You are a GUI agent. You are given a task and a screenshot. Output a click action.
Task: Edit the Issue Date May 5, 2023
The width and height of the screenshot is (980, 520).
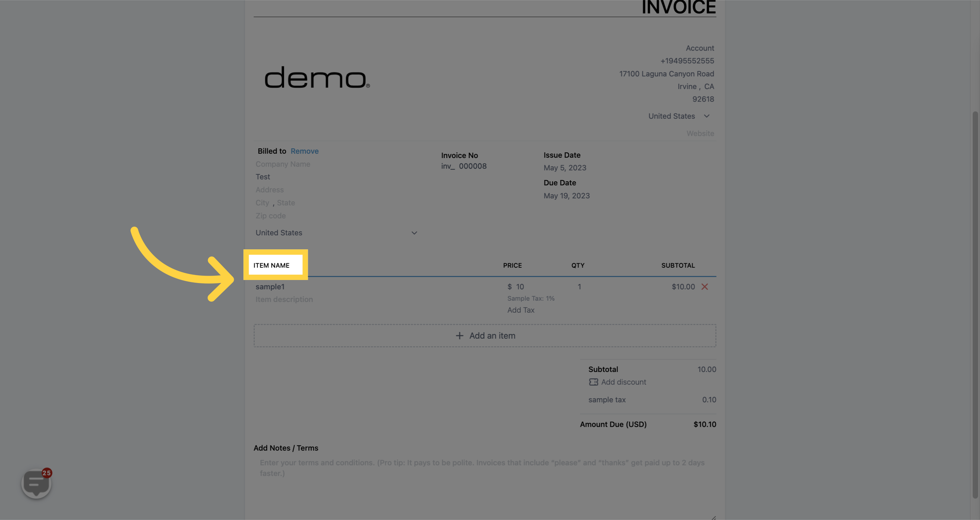click(x=565, y=168)
